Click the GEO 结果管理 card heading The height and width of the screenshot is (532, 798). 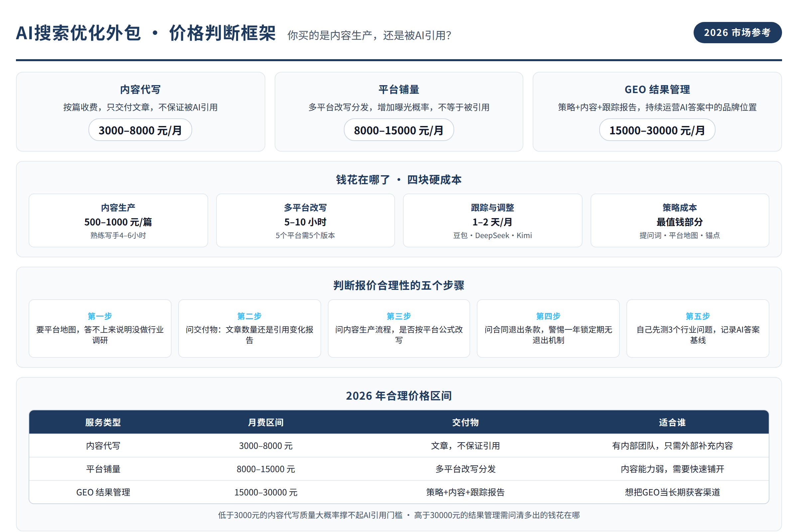(x=657, y=89)
